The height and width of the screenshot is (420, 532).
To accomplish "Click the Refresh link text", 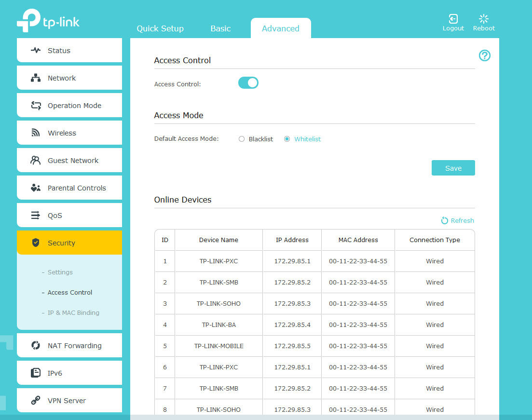I will [x=462, y=220].
